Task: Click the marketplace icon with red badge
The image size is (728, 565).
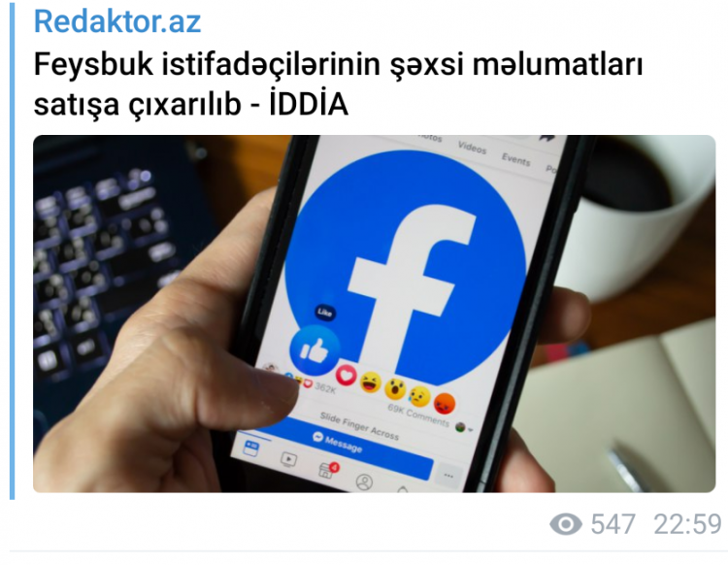Action: [x=327, y=470]
